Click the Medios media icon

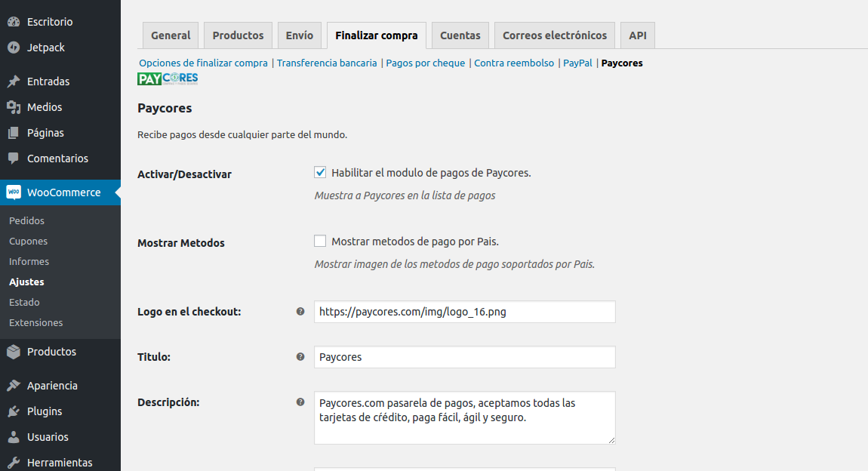(x=14, y=107)
